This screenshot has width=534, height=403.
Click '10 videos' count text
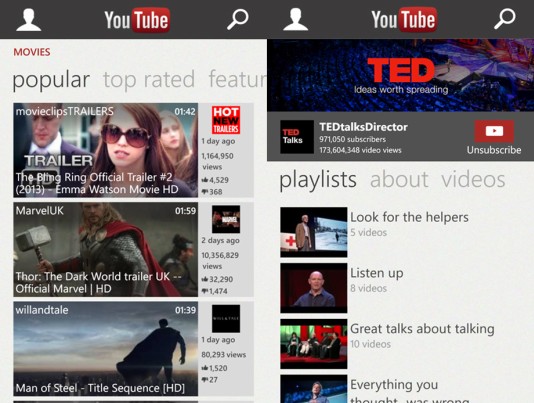pyautogui.click(x=371, y=344)
